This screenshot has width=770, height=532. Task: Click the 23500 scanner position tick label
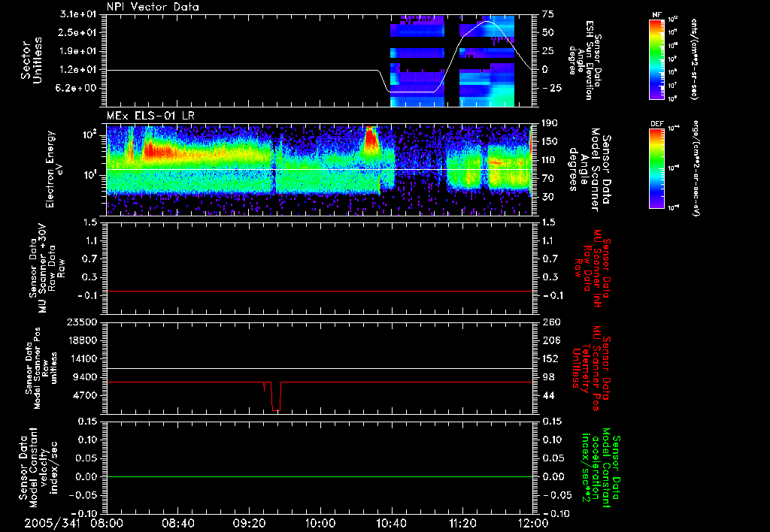point(82,322)
